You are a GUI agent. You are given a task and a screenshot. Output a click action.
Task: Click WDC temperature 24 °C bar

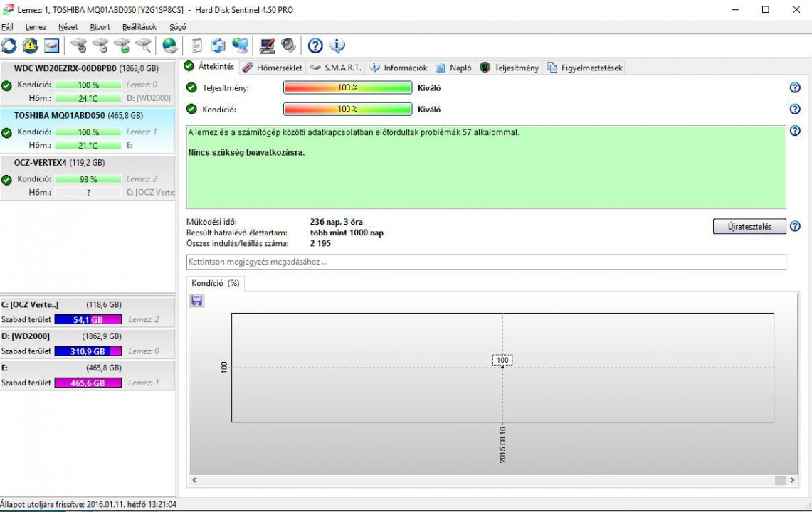tap(88, 98)
